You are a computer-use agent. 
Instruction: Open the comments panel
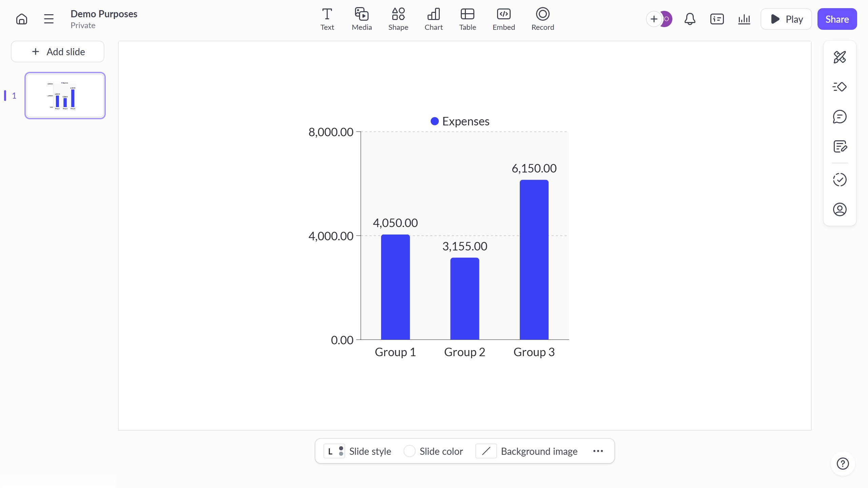pyautogui.click(x=840, y=117)
